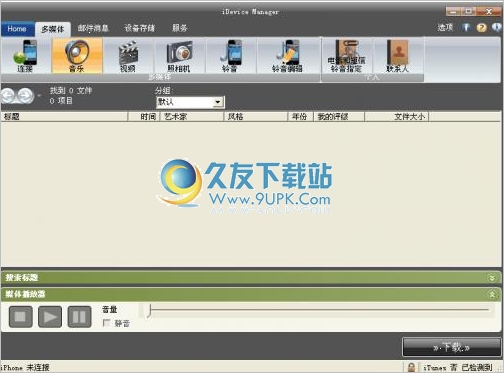
Task: Select the 音乐 music icon
Action: (x=77, y=55)
